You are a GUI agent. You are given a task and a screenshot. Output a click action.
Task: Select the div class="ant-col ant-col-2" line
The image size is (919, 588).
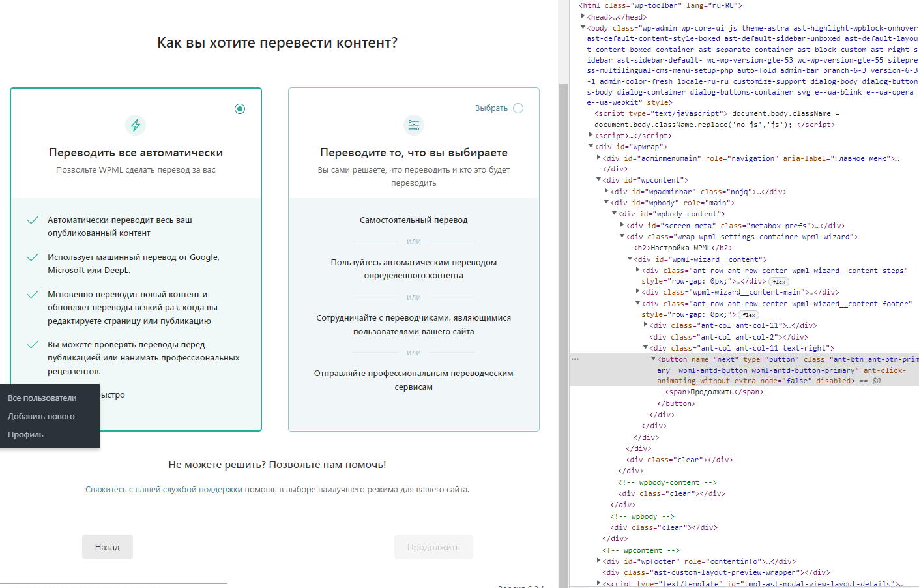pyautogui.click(x=729, y=337)
